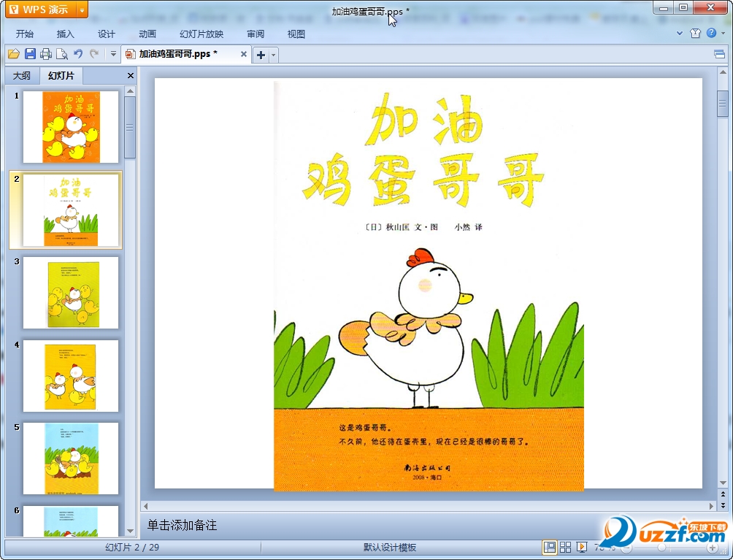The height and width of the screenshot is (560, 733).
Task: Open the new document dropdown arrow beside plus
Action: tap(274, 55)
